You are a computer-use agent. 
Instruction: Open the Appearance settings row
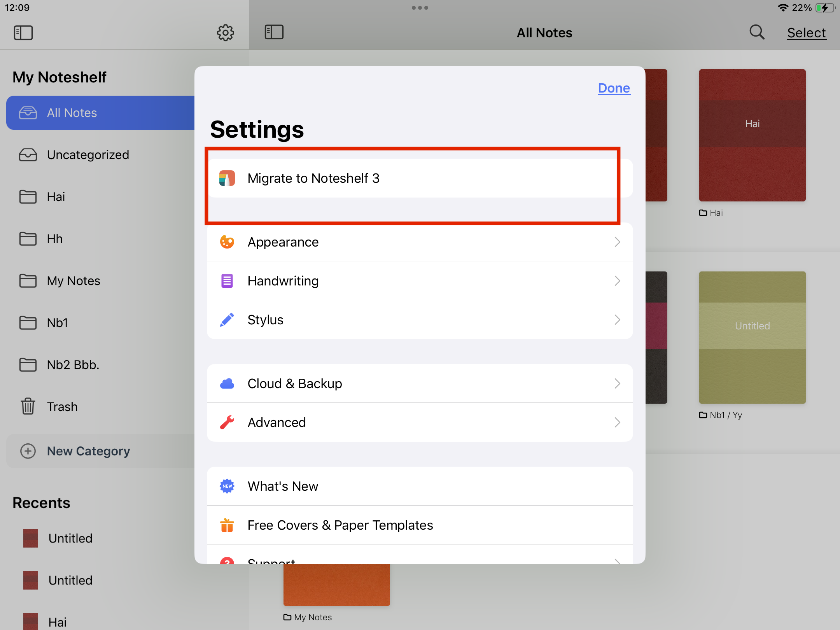(420, 242)
